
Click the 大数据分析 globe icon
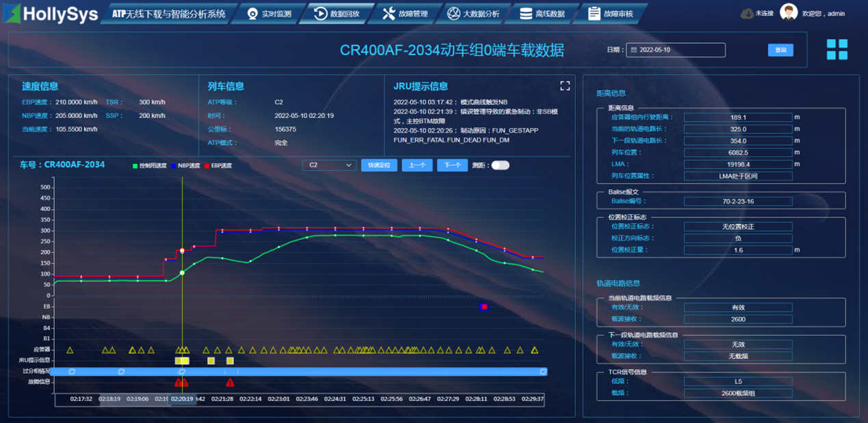tap(453, 14)
